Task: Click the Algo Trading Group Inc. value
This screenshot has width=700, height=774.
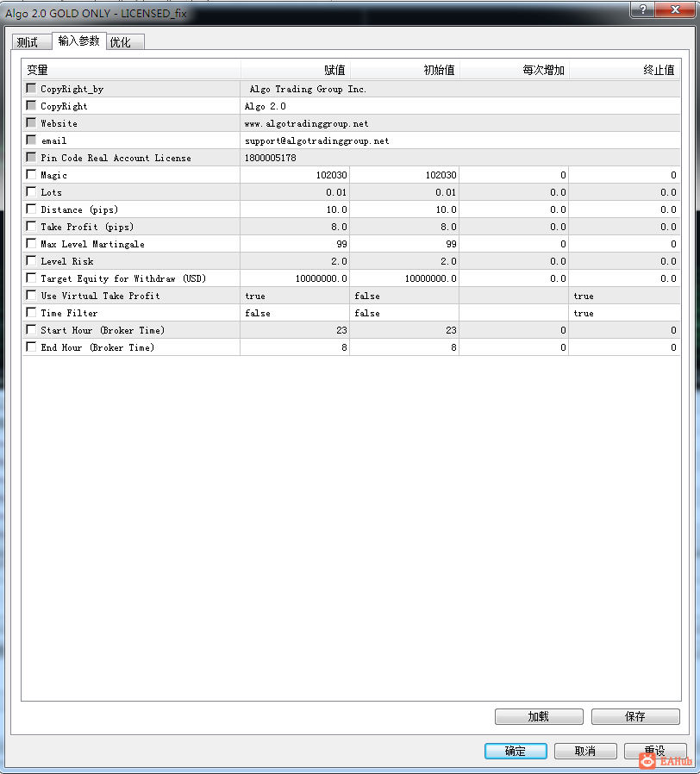Action: [460, 89]
